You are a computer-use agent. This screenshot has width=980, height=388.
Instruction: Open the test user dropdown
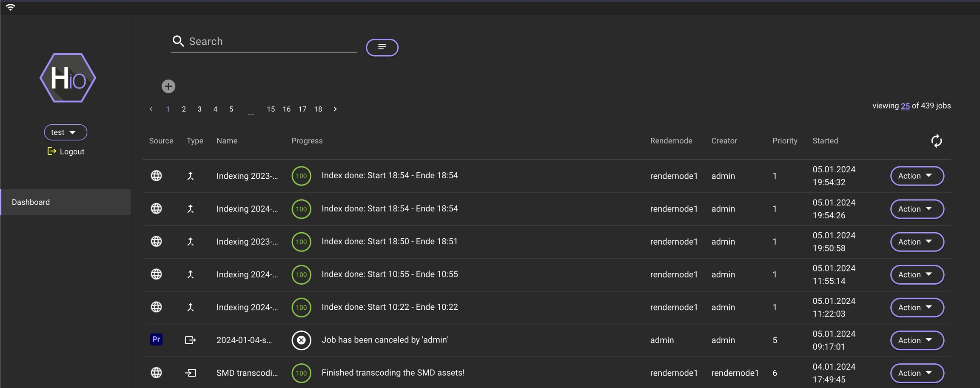click(66, 132)
